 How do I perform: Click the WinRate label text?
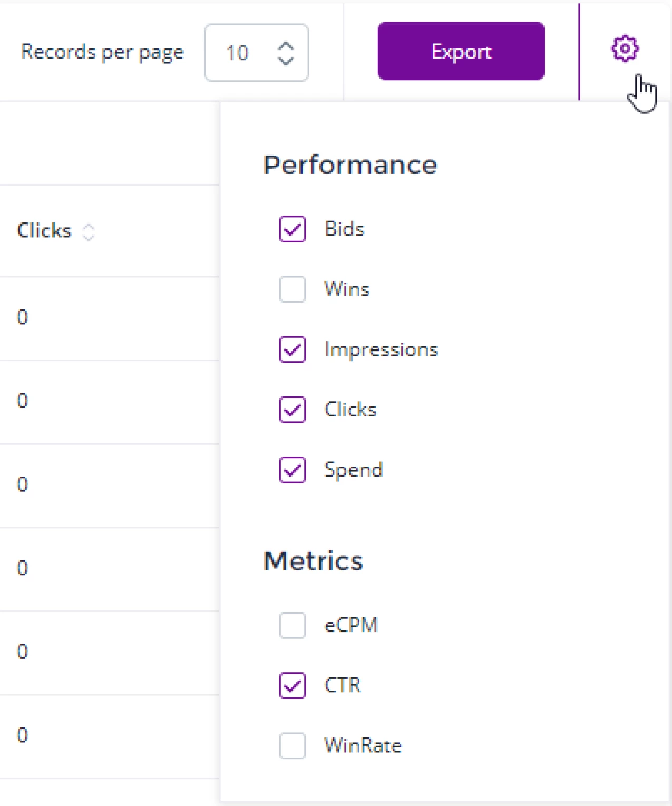click(363, 745)
